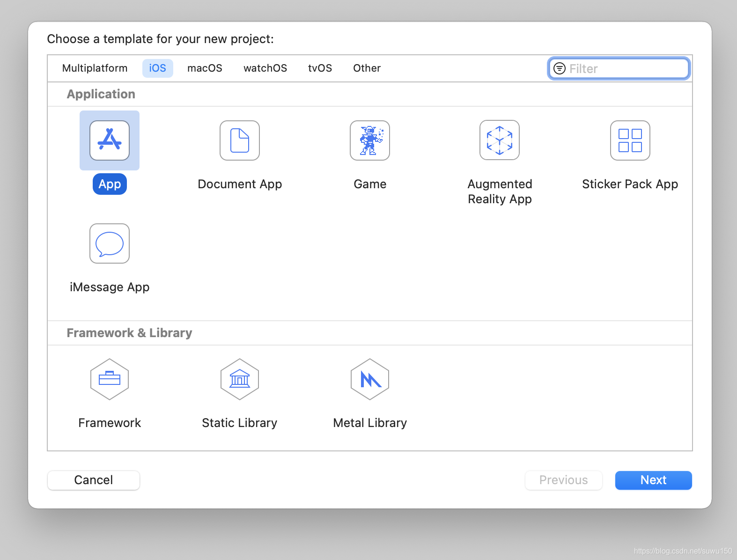Choose the Sticker Pack App icon
Viewport: 737px width, 560px height.
pyautogui.click(x=630, y=140)
